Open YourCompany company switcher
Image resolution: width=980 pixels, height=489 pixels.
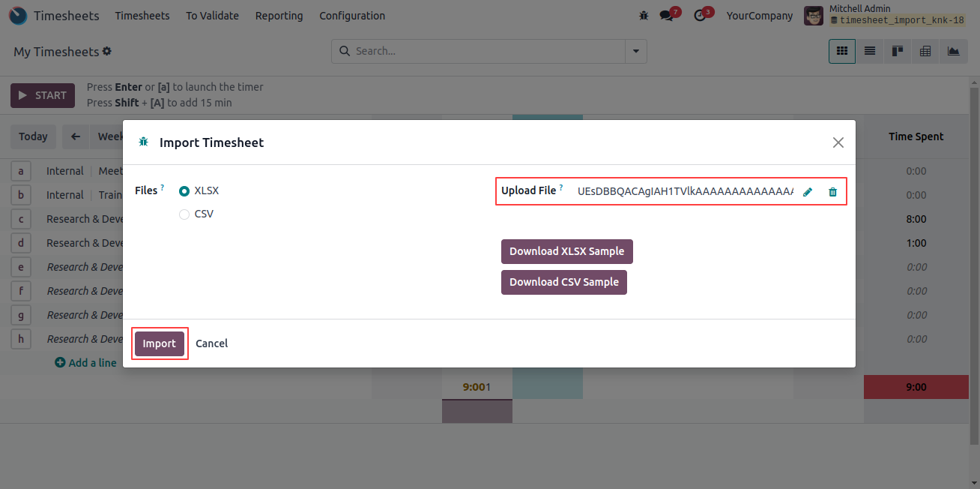point(760,16)
